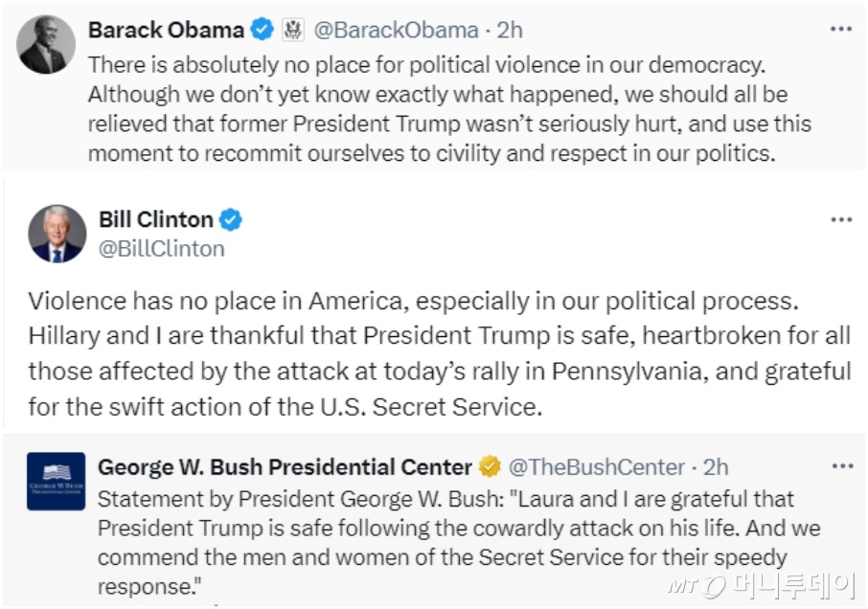Open more options on Bush Center tweet
This screenshot has width=868, height=609.
click(840, 466)
